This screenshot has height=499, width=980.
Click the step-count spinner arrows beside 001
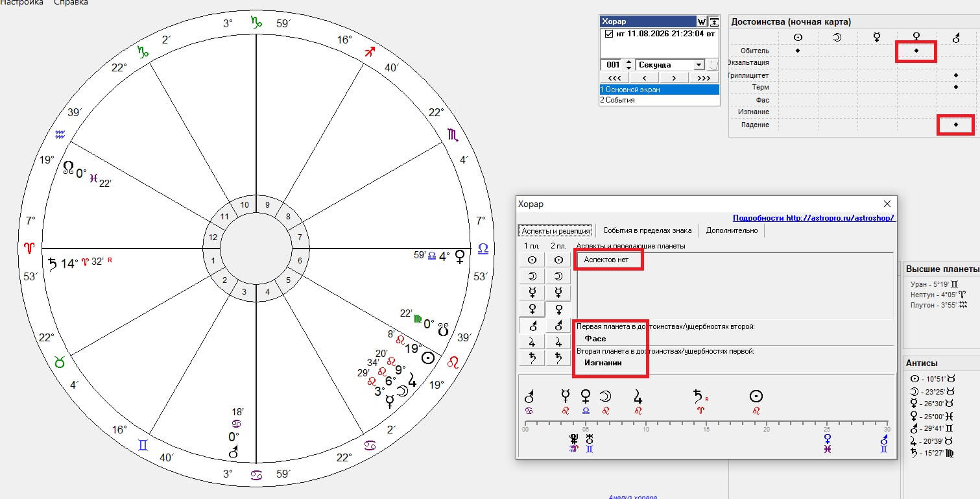628,65
